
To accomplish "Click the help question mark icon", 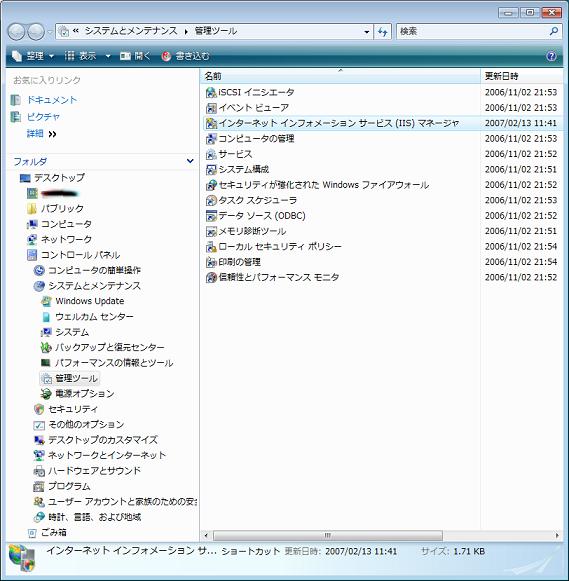I will (551, 56).
